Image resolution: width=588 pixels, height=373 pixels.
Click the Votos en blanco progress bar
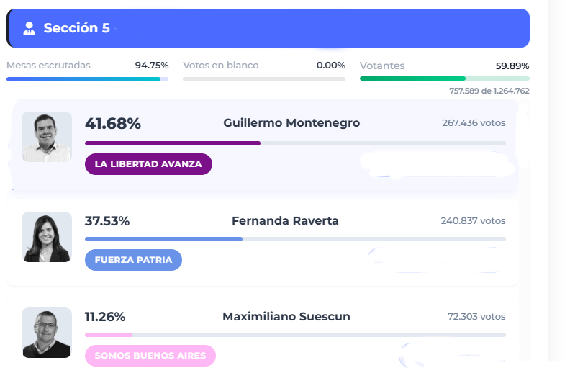pos(263,78)
